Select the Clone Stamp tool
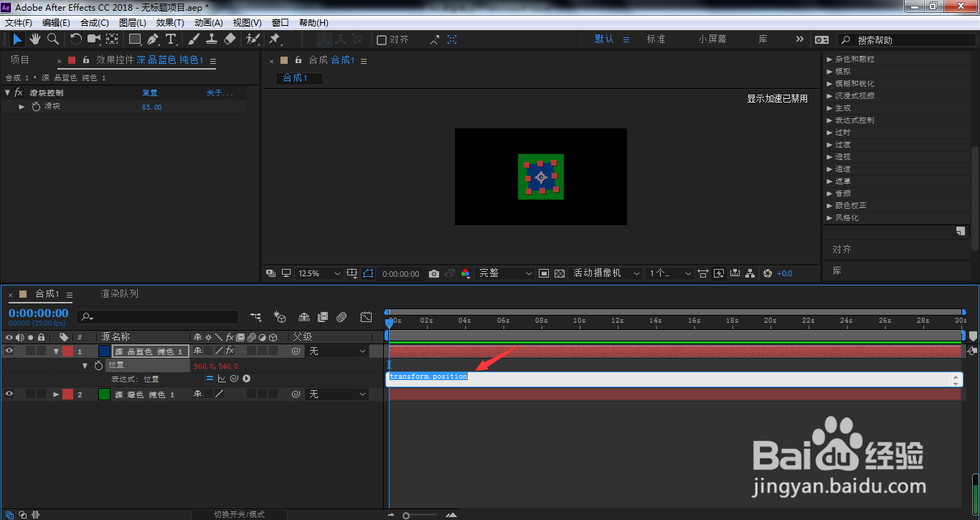The width and height of the screenshot is (980, 520). 212,39
